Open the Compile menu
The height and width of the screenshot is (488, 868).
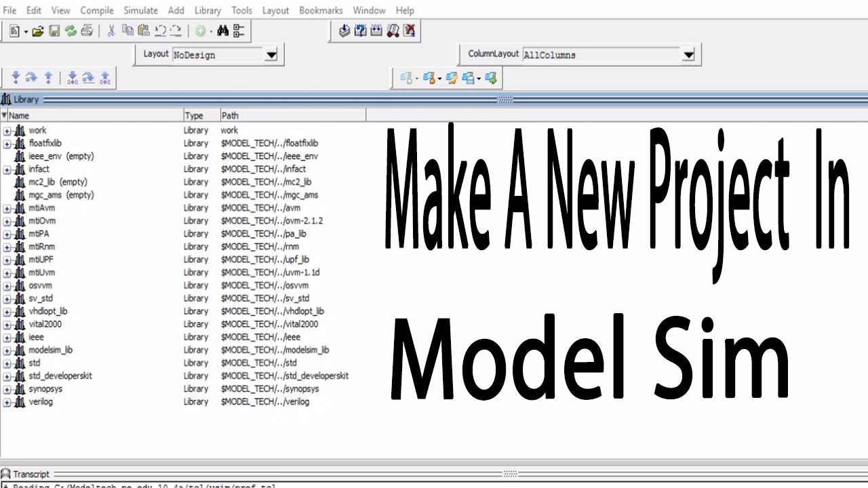[97, 10]
